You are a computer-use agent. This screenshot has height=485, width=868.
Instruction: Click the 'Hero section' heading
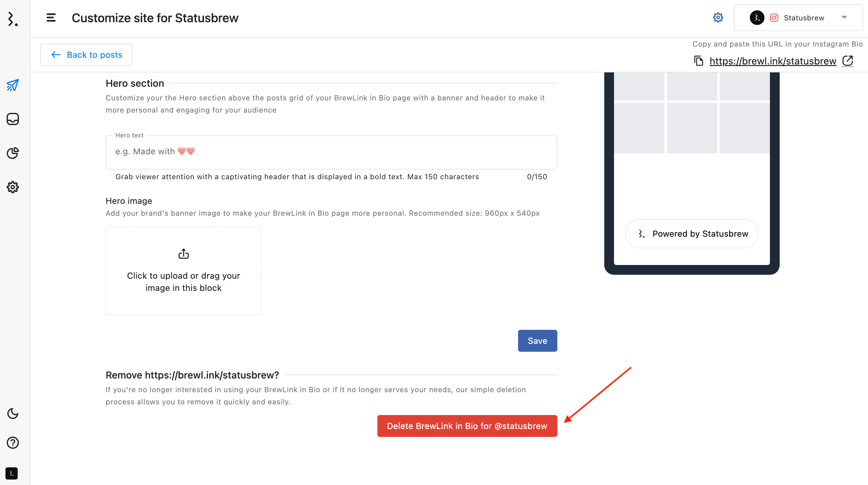click(135, 83)
